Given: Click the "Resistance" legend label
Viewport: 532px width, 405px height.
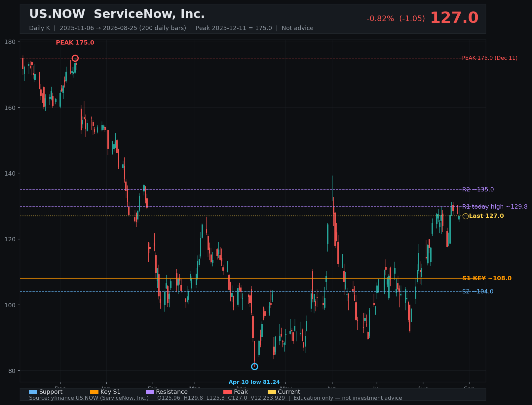Looking at the screenshot, I should tap(172, 392).
